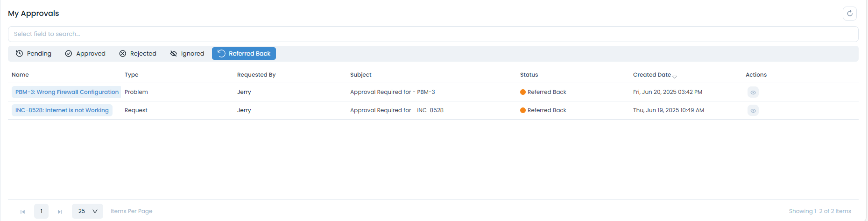The height and width of the screenshot is (221, 868).
Task: View details of the INC-8528 approval via eye icon
Action: [x=753, y=111]
